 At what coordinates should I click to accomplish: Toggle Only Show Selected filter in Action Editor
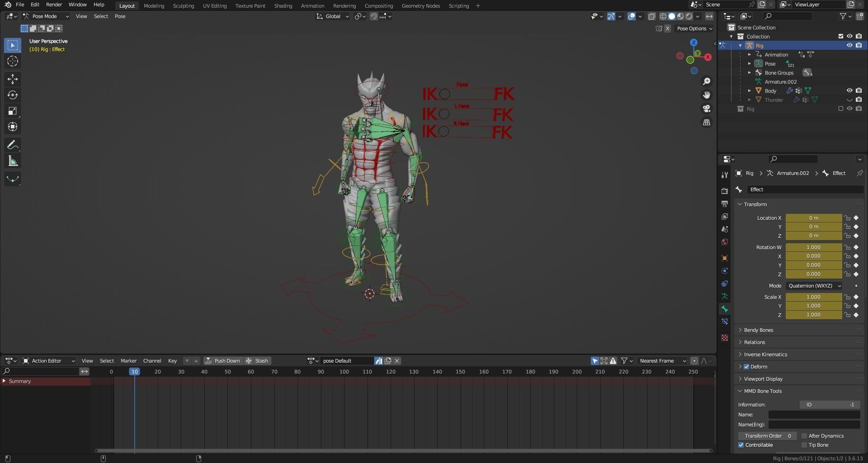595,361
